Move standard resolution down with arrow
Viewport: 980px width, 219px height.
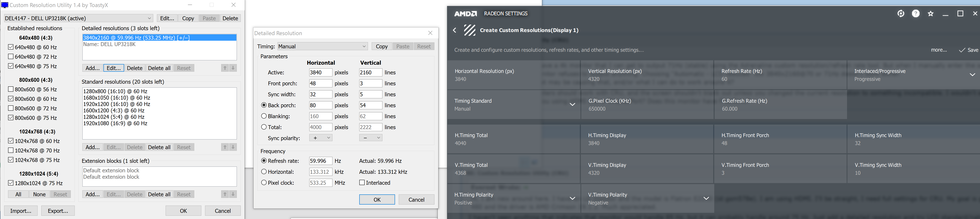(233, 147)
